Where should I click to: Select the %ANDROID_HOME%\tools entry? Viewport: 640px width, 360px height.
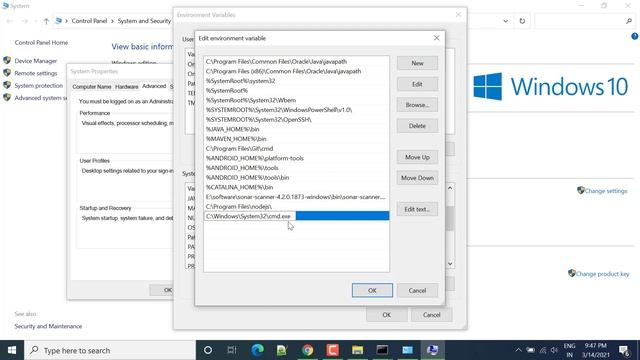tap(296, 168)
